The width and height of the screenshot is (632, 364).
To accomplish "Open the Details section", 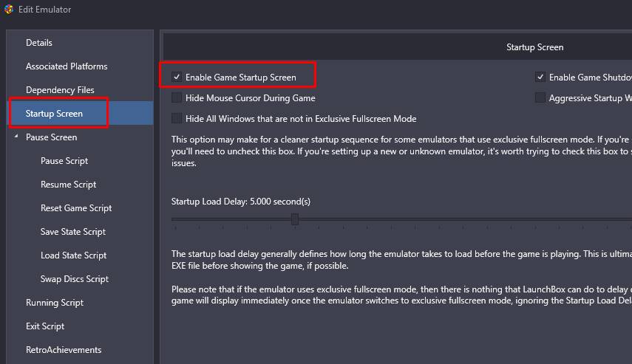I will 39,43.
